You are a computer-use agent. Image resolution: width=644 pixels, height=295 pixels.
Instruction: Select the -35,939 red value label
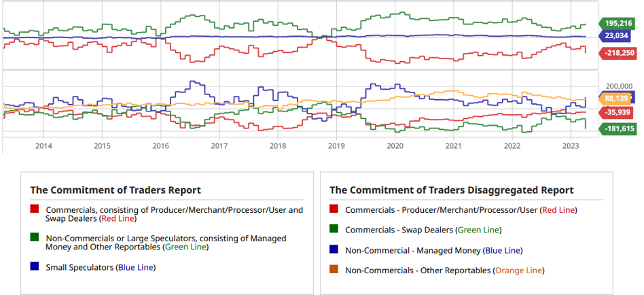[x=617, y=112]
